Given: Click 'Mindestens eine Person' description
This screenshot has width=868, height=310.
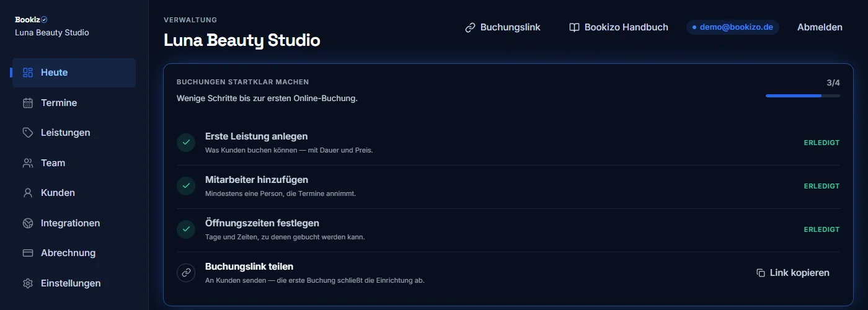Looking at the screenshot, I should tap(280, 193).
